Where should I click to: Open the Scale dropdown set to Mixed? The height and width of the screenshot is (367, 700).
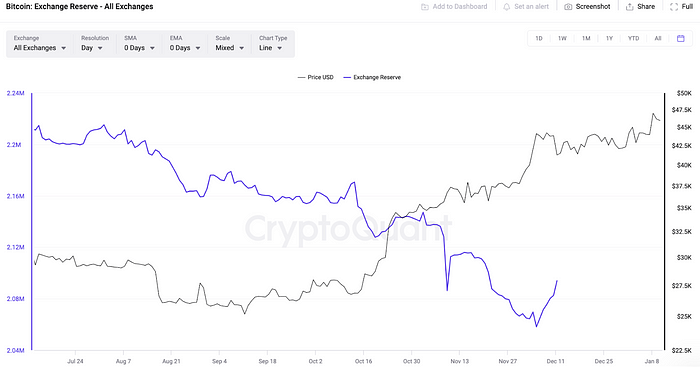[x=229, y=44]
